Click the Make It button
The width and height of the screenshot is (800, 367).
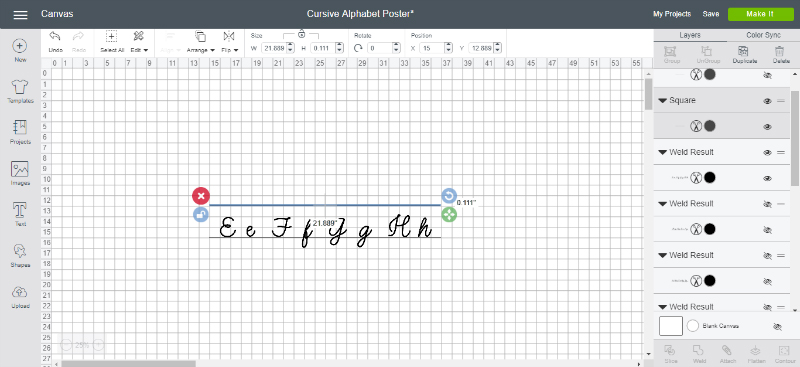pyautogui.click(x=760, y=14)
